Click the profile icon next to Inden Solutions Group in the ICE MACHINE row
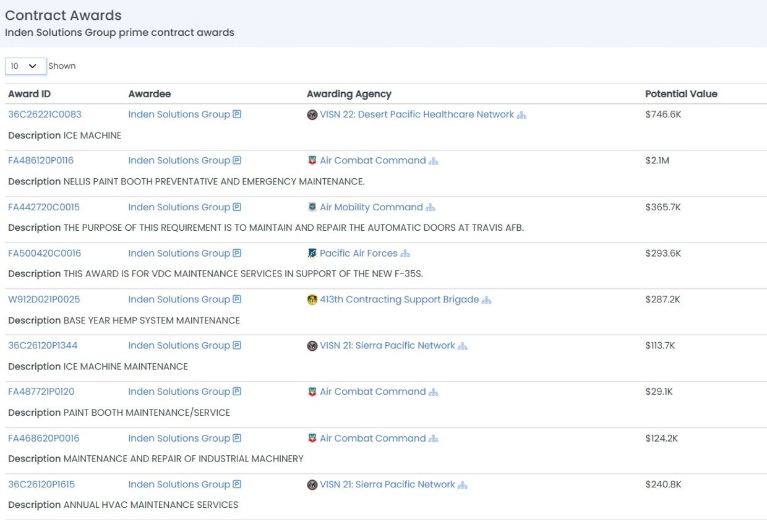 [x=237, y=114]
